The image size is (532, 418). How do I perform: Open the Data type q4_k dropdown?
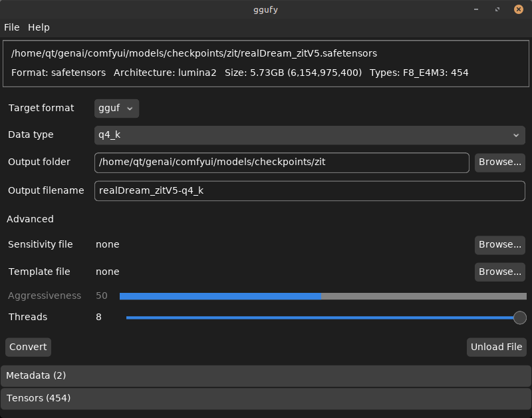[309, 135]
